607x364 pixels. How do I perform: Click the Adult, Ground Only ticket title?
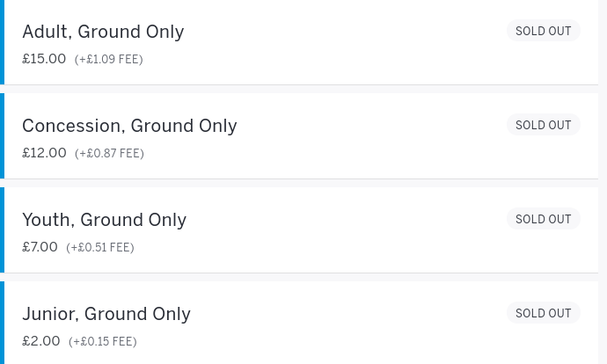pyautogui.click(x=103, y=32)
